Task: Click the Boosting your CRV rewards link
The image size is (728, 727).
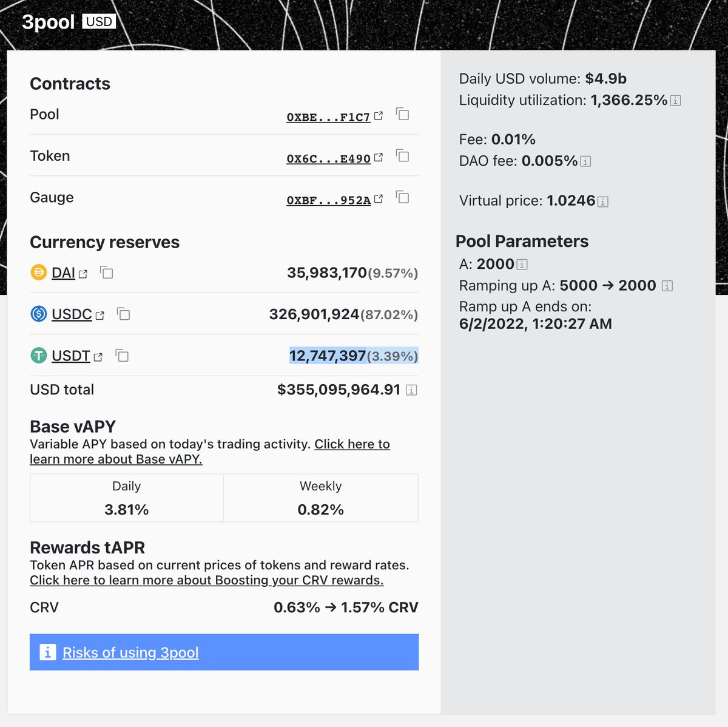Action: [x=206, y=580]
